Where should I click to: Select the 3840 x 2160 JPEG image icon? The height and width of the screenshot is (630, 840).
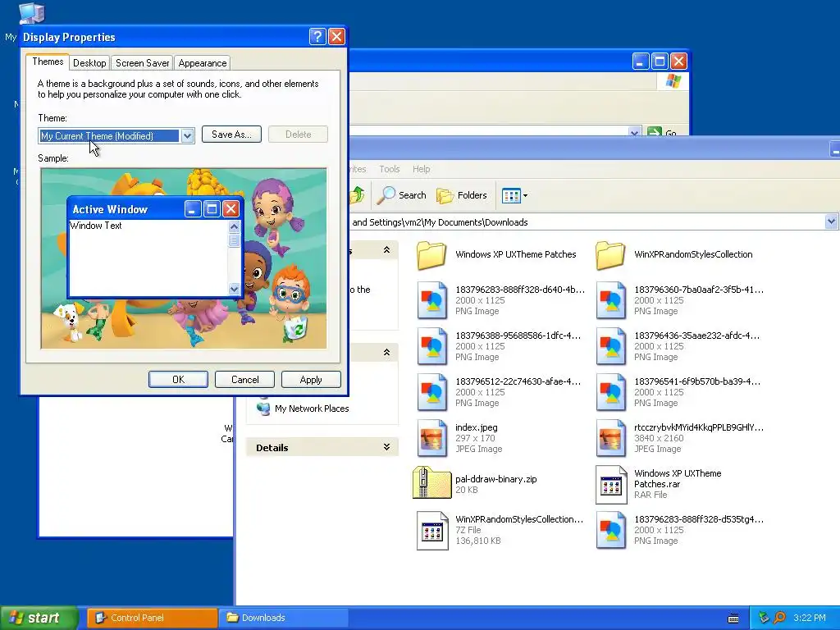coord(610,438)
